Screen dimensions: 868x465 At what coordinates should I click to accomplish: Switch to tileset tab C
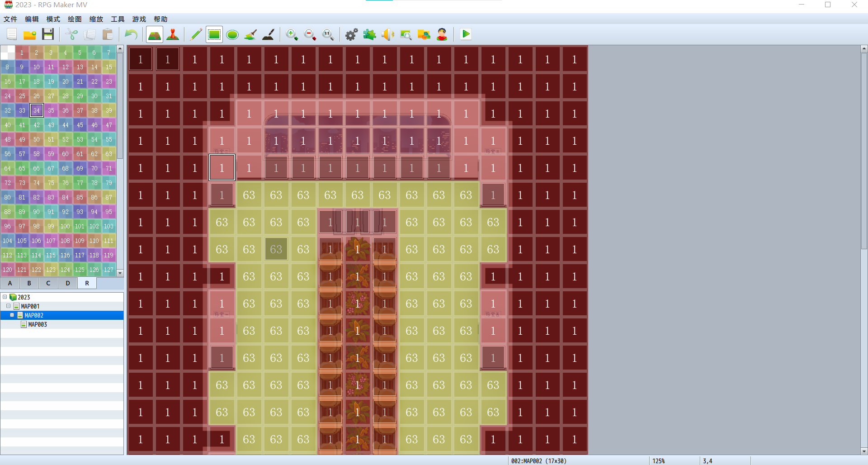(48, 283)
